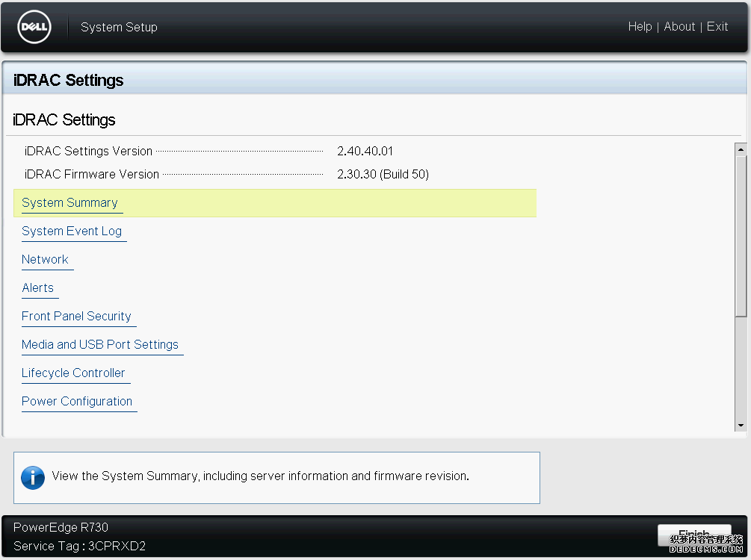Select Front Panel Security
Image resolution: width=751 pixels, height=560 pixels.
pos(76,317)
